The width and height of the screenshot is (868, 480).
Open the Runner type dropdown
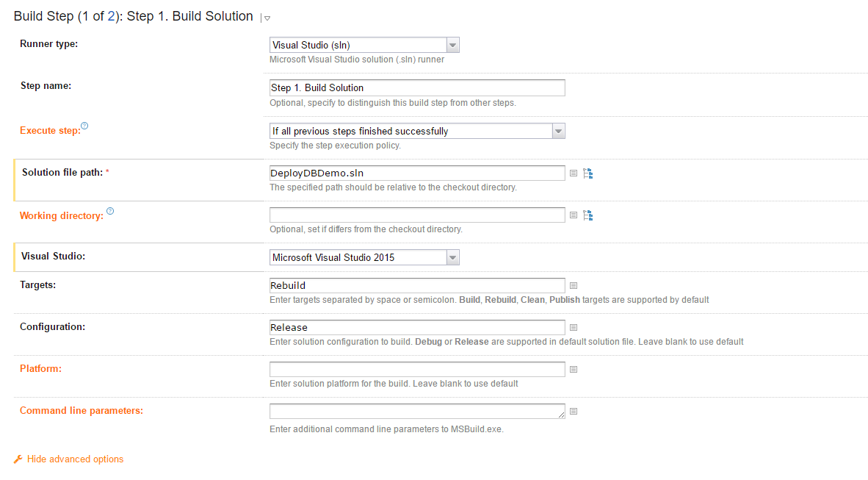coord(364,46)
